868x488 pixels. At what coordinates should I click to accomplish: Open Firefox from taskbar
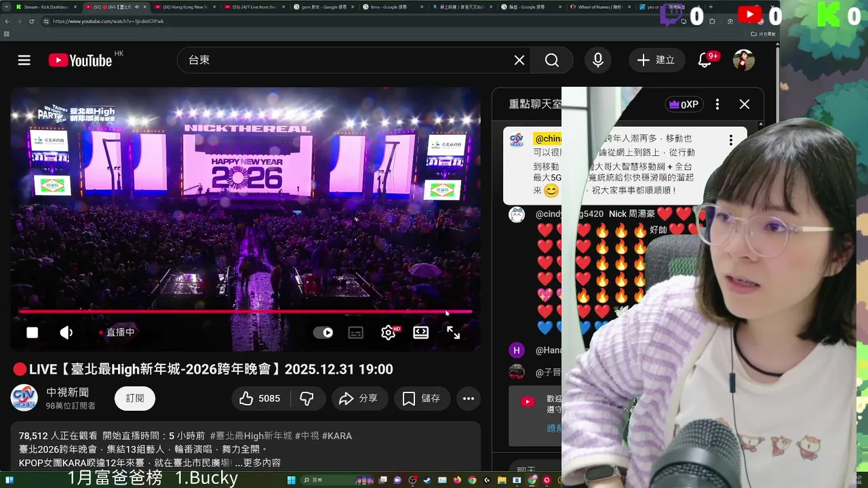(x=457, y=481)
